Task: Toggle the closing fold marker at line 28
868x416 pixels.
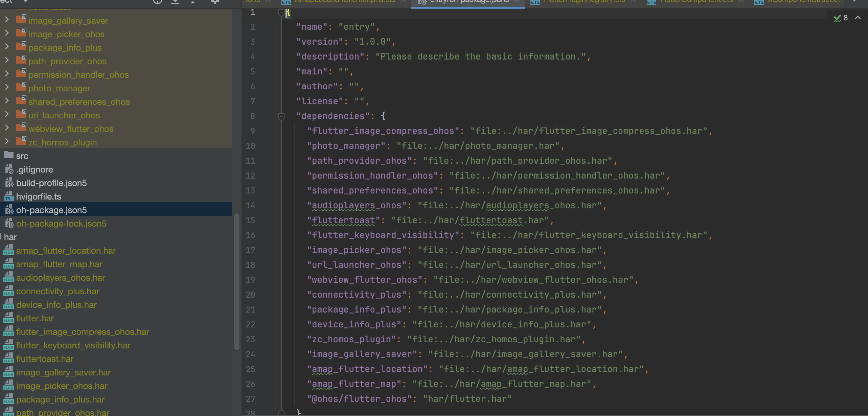Action: [x=281, y=412]
